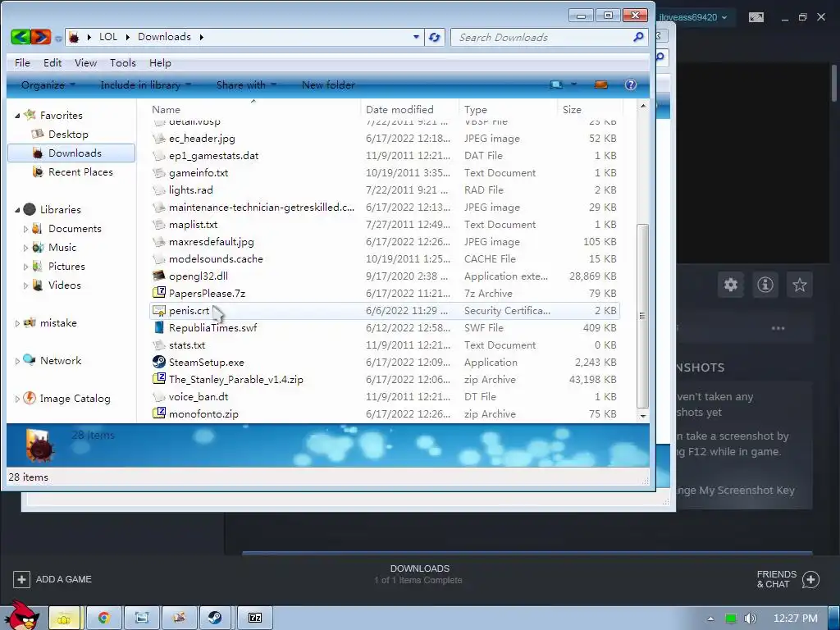Click ADD A GAME in Steam
Screen dimensions: 840x630
(64, 579)
